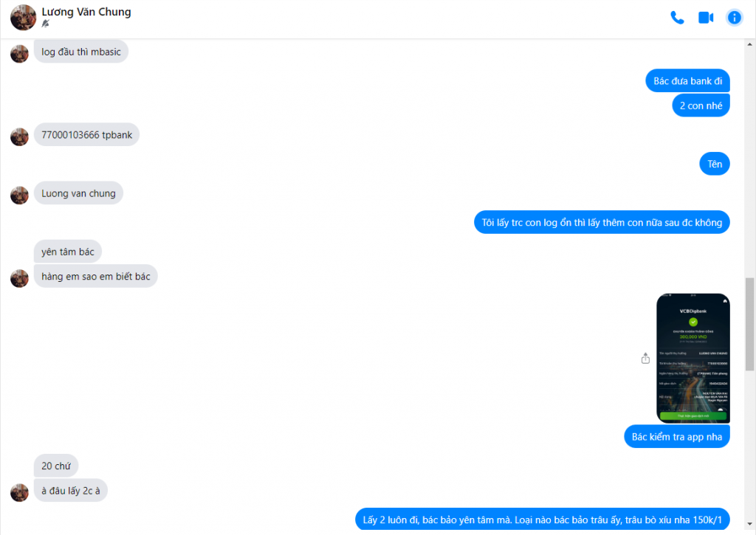
Task: Click the muted notification bell icon under the name
Action: (45, 23)
